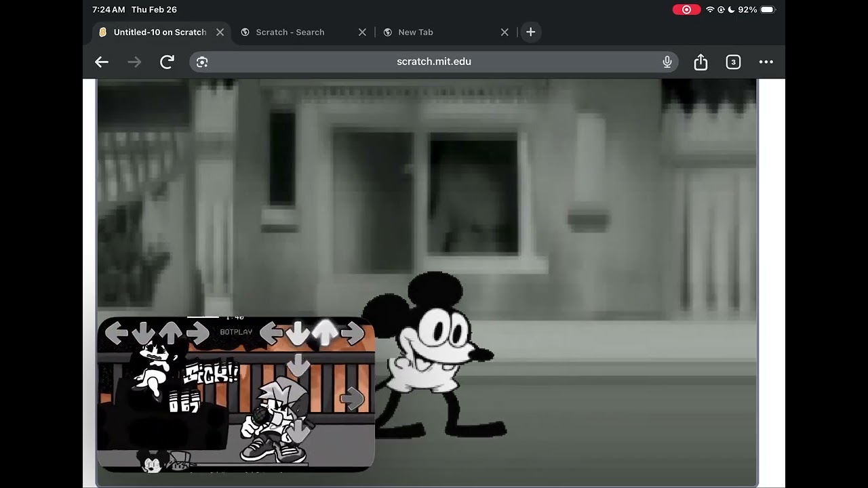Go back with the browser back arrow
868x488 pixels.
[102, 62]
